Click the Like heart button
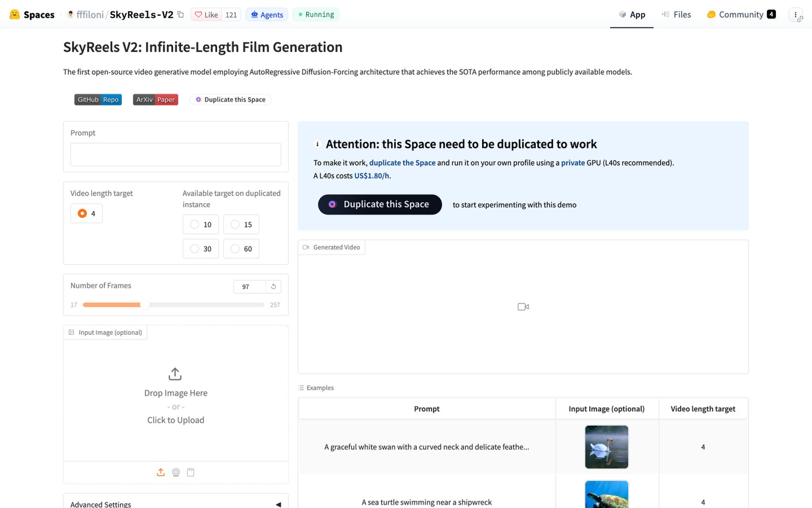 coord(207,15)
